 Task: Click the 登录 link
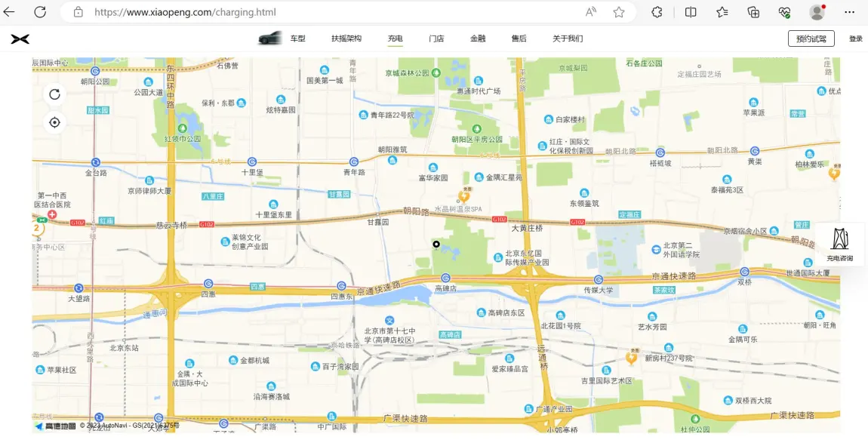(x=856, y=38)
